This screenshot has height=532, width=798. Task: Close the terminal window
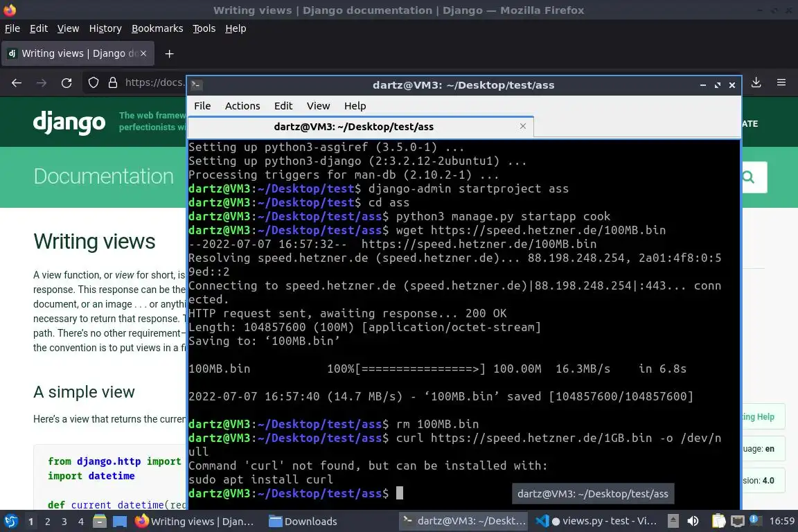tap(731, 85)
